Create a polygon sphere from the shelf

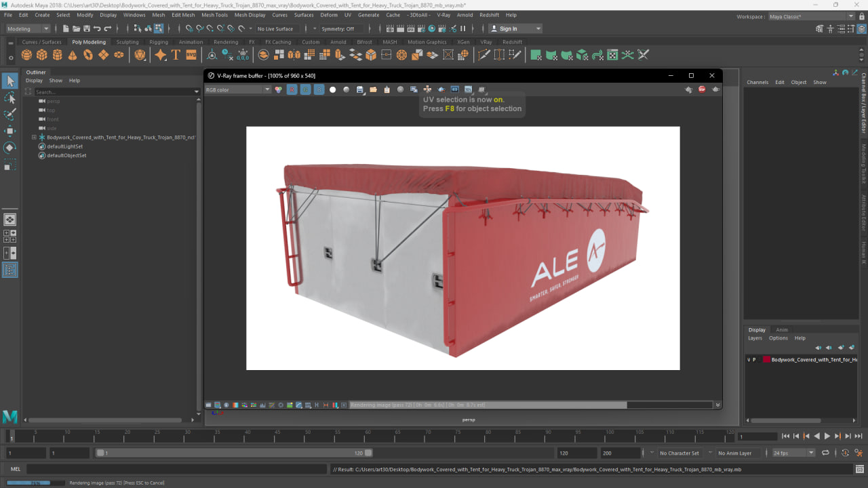[26, 55]
